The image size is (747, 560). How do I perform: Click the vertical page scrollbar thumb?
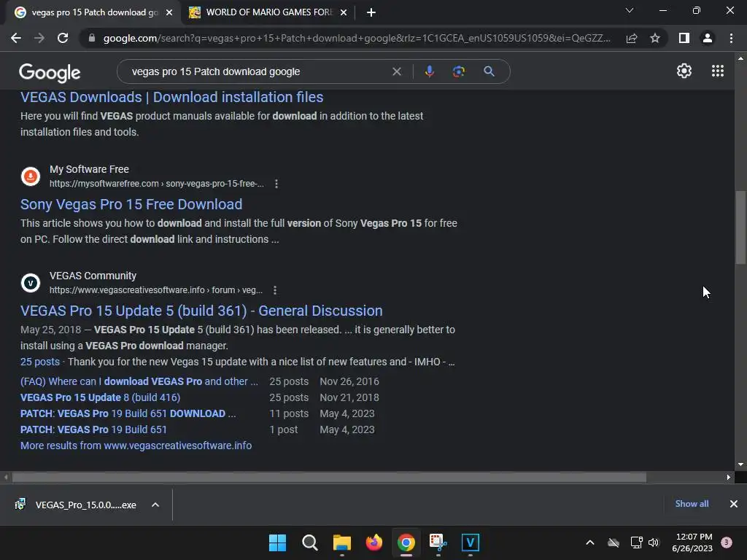[x=740, y=227]
